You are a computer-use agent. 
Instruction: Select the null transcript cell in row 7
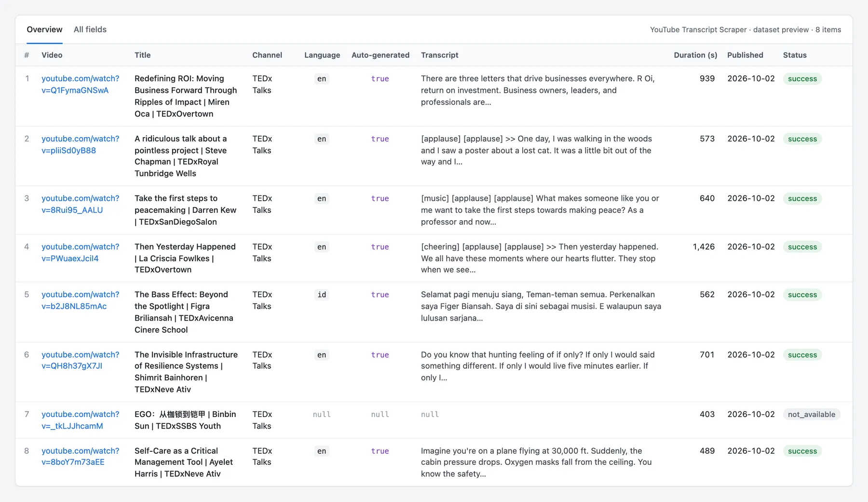tap(430, 414)
